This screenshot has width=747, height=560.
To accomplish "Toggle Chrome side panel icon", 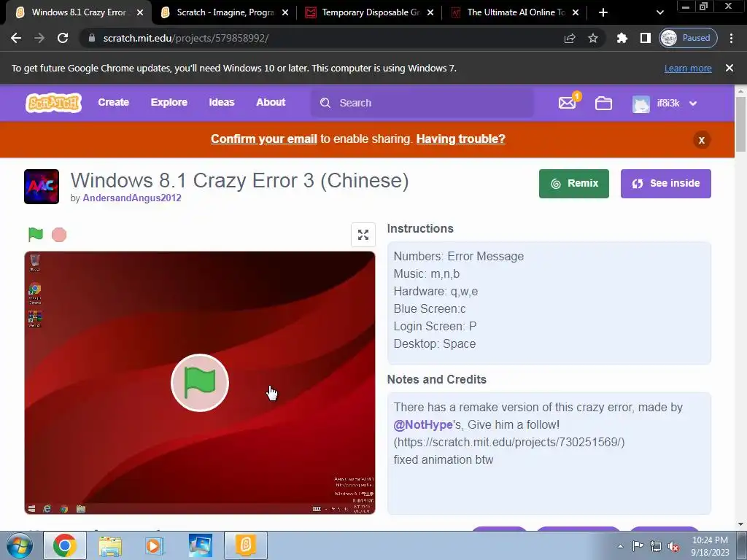I will pos(645,38).
